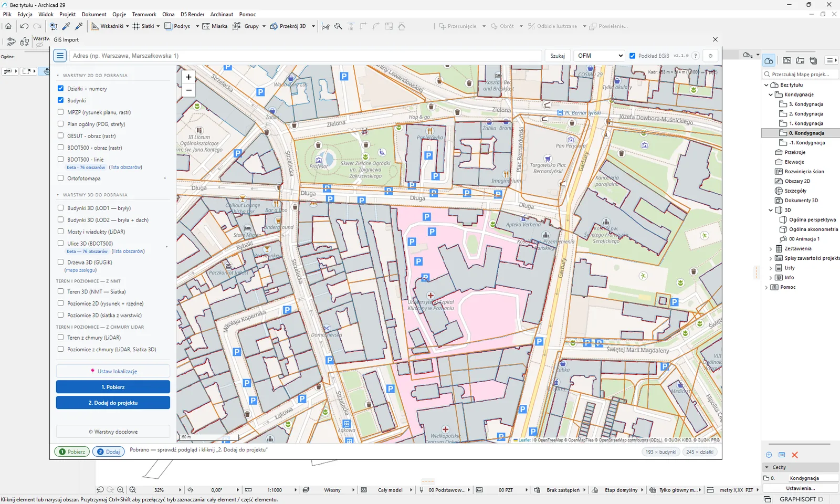Open the Teamwork menu
Viewport: 840px width, 504px height.
[144, 14]
